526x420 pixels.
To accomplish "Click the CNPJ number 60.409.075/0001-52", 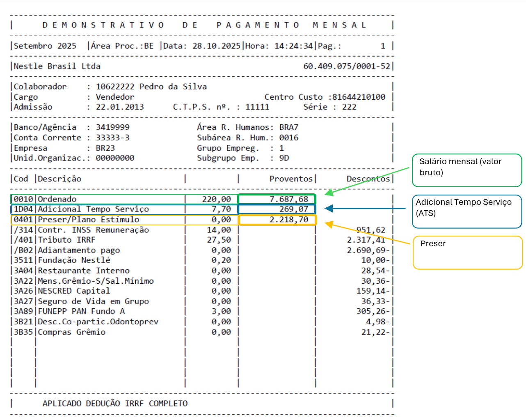I will click(347, 66).
